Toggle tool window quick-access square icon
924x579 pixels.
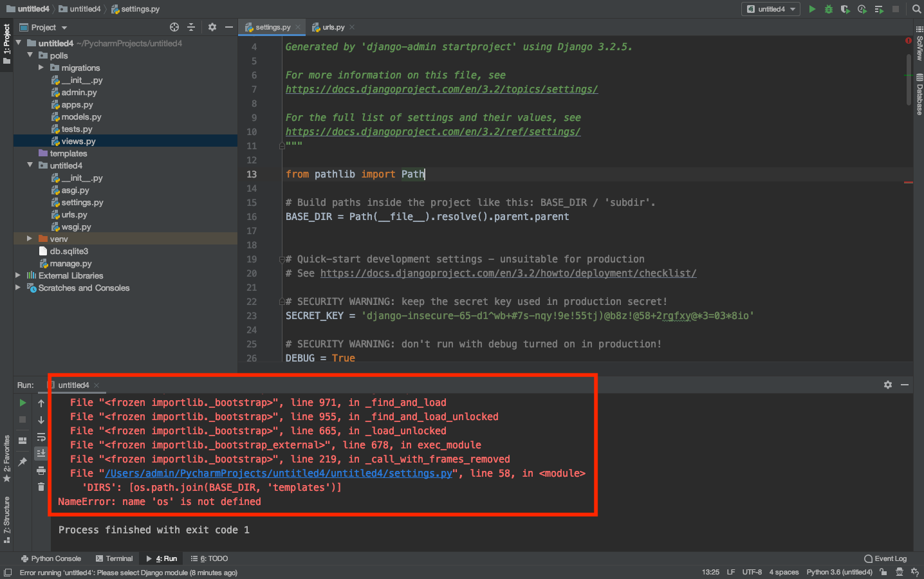pyautogui.click(x=8, y=572)
